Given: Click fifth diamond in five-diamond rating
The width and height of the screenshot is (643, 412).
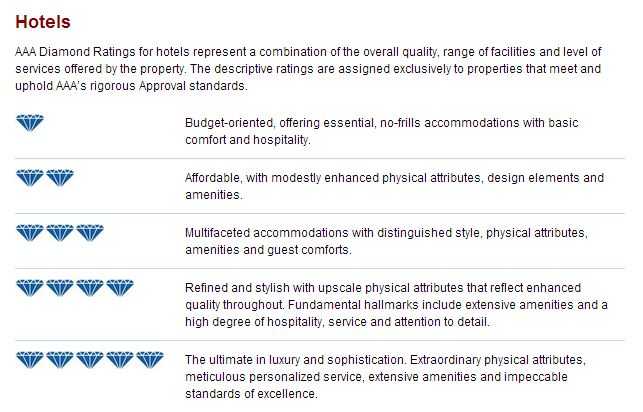Looking at the screenshot, I should point(150,360).
